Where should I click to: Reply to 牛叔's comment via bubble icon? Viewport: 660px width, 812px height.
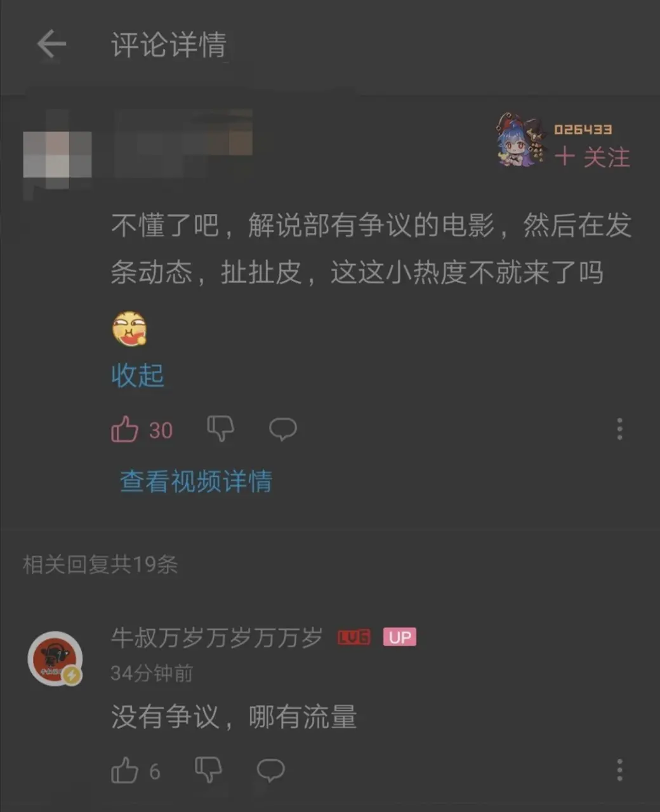(x=270, y=769)
